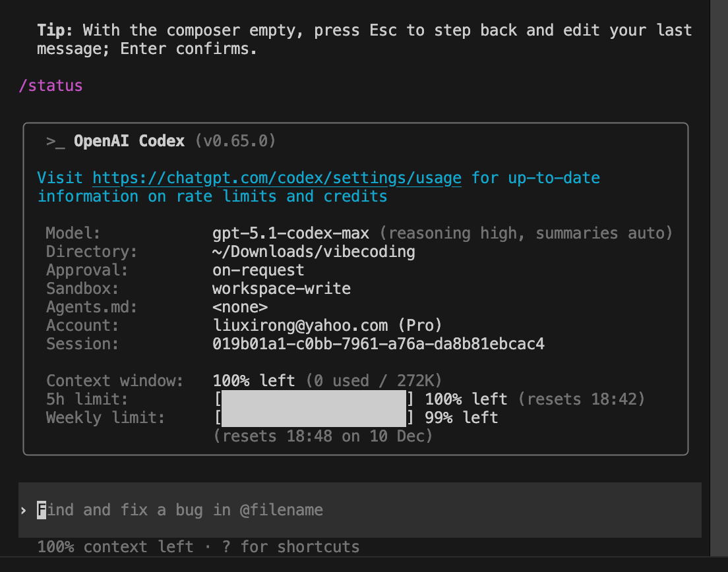Click the 'workspace-write' sandbox value
Screen dimensions: 728x572
281,289
